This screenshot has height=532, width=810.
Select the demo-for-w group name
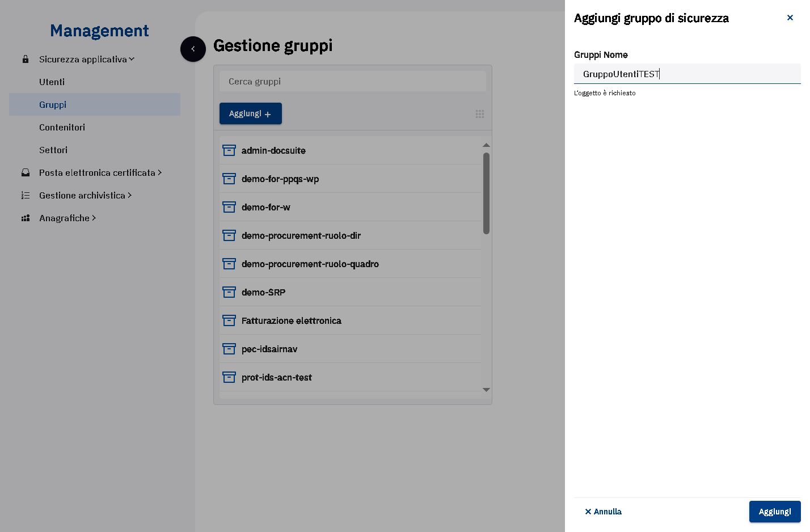coord(266,207)
